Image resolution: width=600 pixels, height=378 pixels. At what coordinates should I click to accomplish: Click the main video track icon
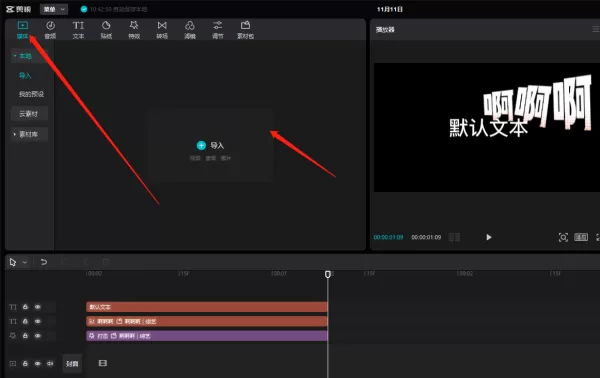[x=13, y=363]
